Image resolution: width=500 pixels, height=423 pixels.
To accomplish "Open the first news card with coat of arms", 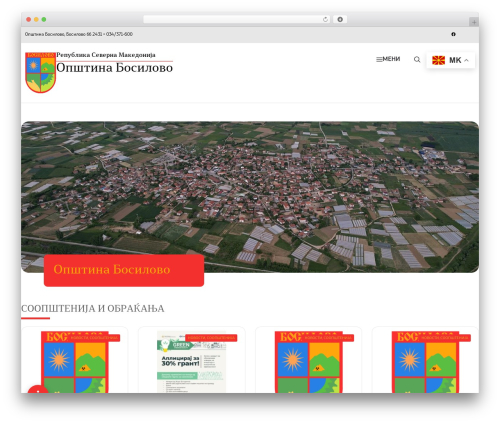I will (x=75, y=362).
